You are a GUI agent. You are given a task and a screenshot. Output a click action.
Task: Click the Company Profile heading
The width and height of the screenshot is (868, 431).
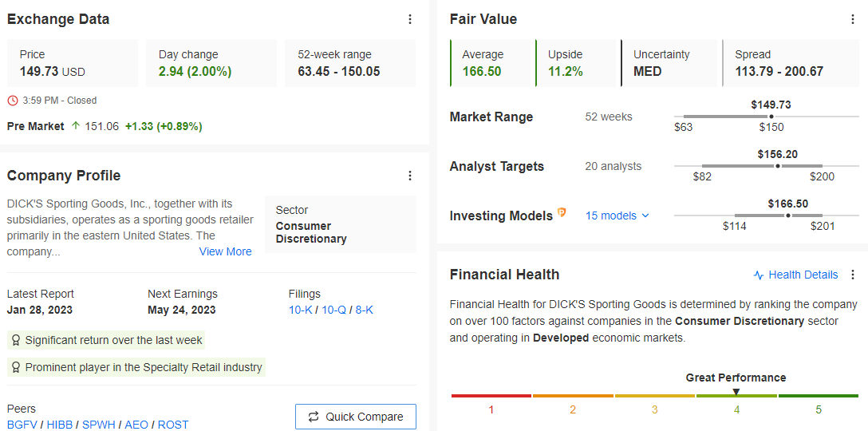click(x=64, y=176)
